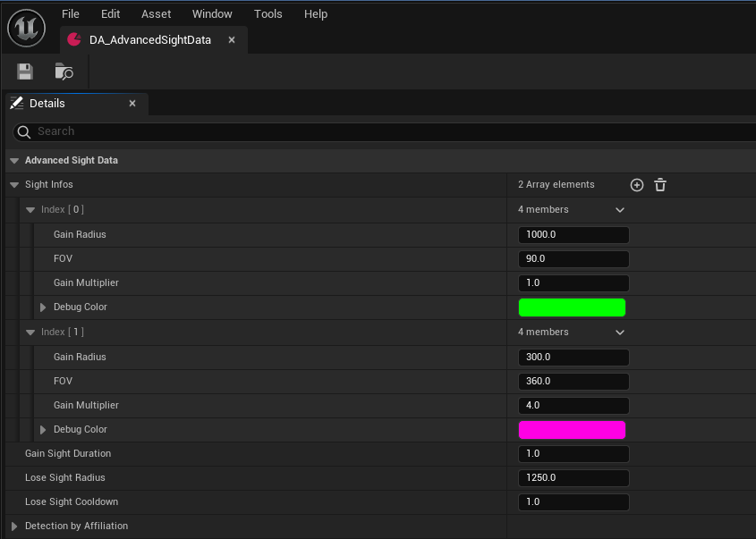756x539 pixels.
Task: Edit Index 0 Gain Radius value 1000.0
Action: pyautogui.click(x=573, y=234)
